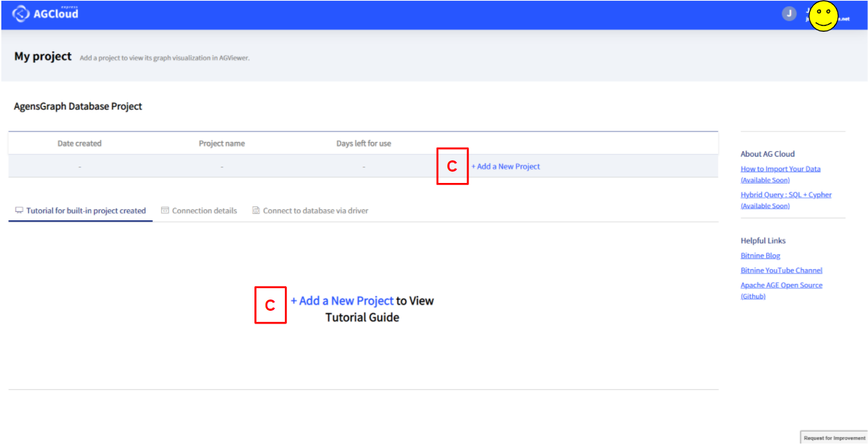The width and height of the screenshot is (868, 445).
Task: Open the Connection details tab
Action: (x=199, y=210)
